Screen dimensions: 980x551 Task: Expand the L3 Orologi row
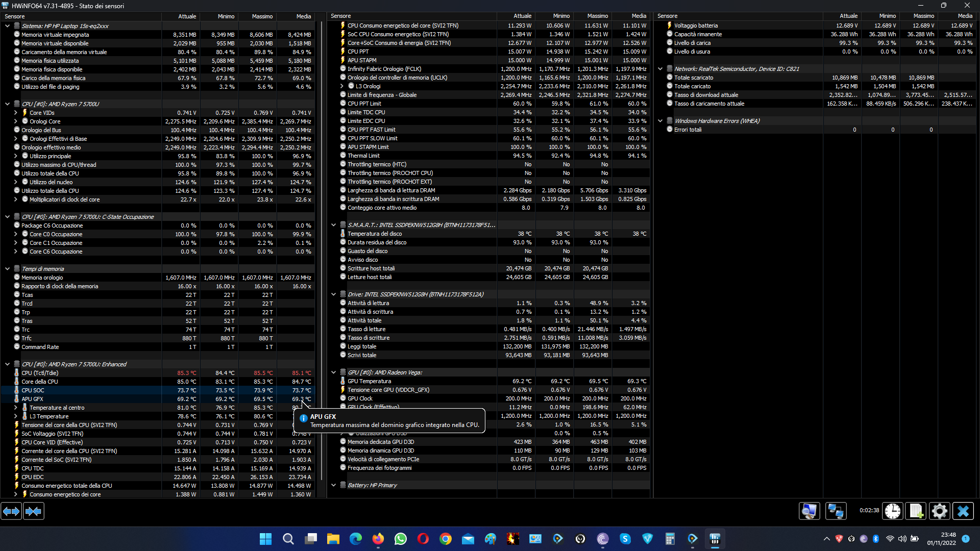click(342, 86)
